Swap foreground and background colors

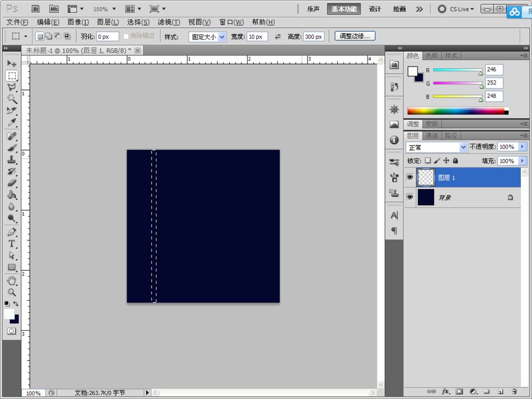(16, 304)
